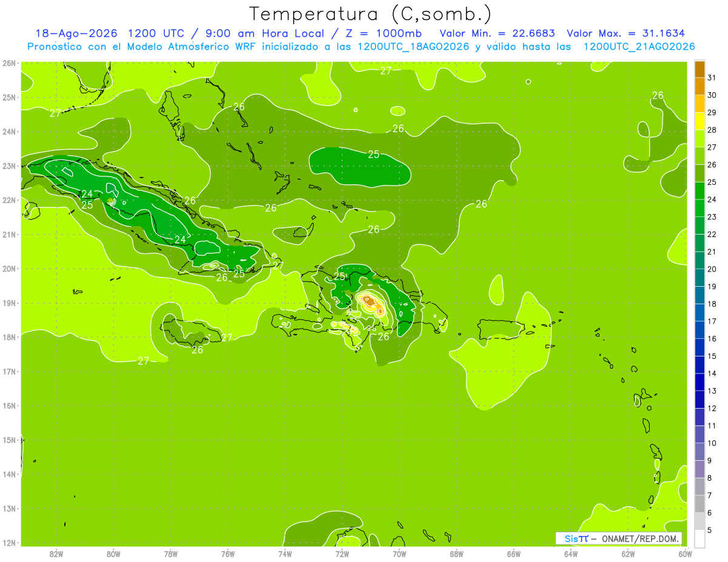Click the longitude axis label "80W"
Viewport: 728px width, 562px height.
(113, 554)
